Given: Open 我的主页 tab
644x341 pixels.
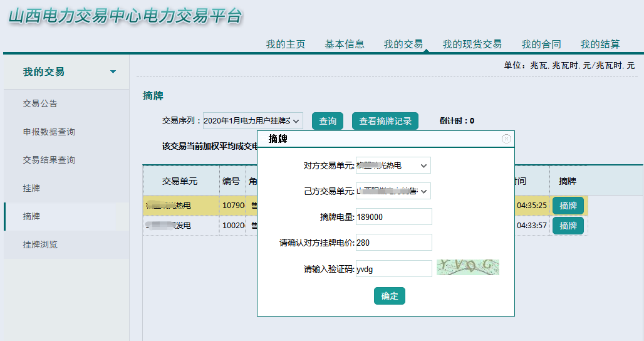Looking at the screenshot, I should pyautogui.click(x=285, y=45).
